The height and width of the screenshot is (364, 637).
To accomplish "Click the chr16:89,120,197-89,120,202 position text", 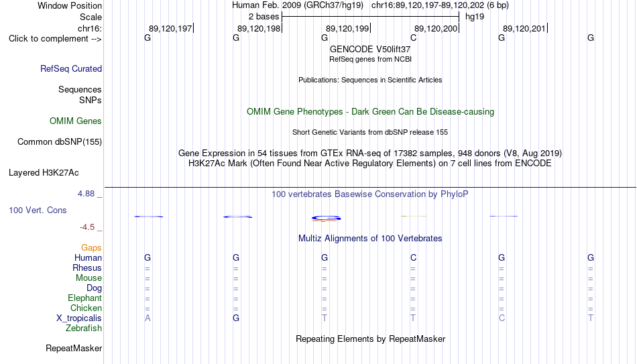I will 440,5.
